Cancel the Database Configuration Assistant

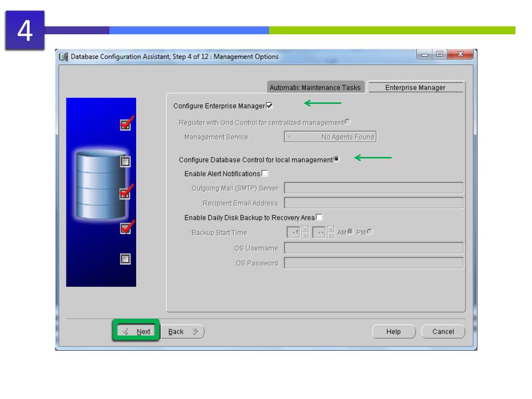443,331
